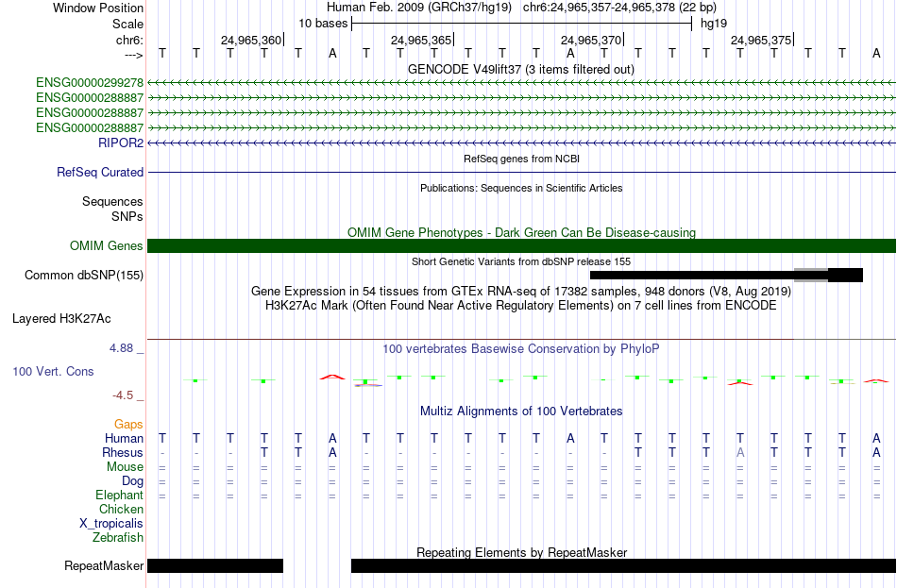
Task: Click the Gaps label in Multiz track
Action: pyautogui.click(x=128, y=425)
